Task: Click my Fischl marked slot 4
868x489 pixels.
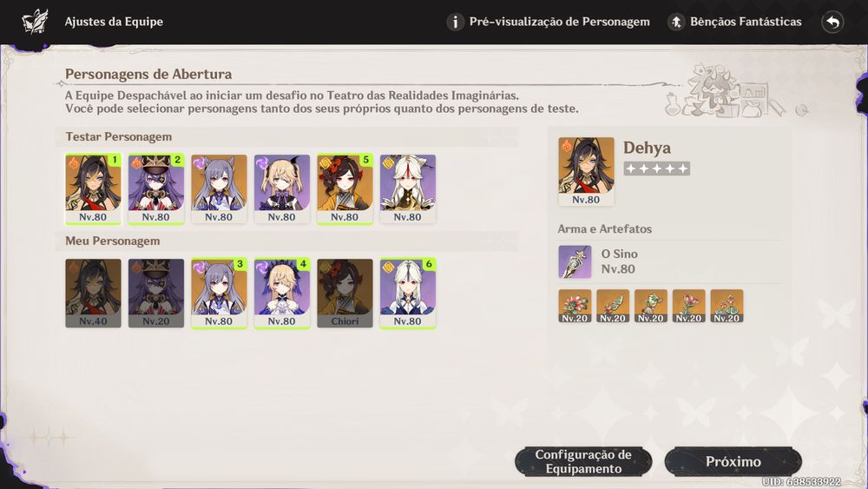Action: click(x=282, y=293)
